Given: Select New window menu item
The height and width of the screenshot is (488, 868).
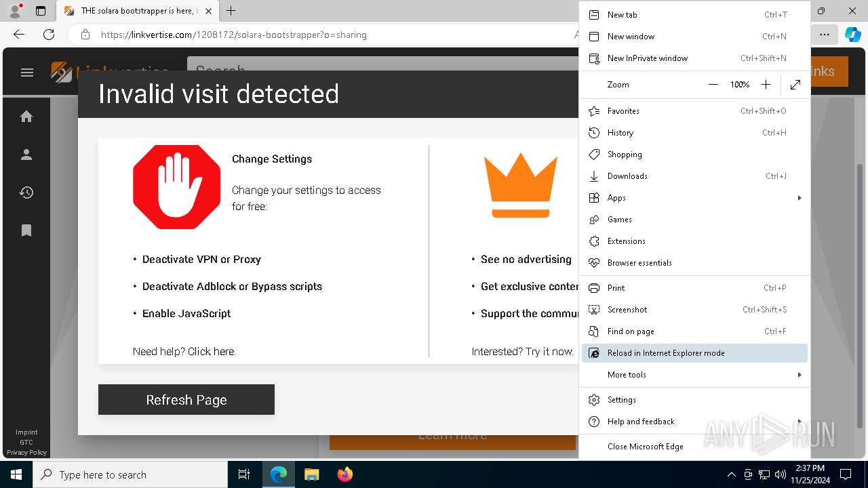Looking at the screenshot, I should 694,37.
